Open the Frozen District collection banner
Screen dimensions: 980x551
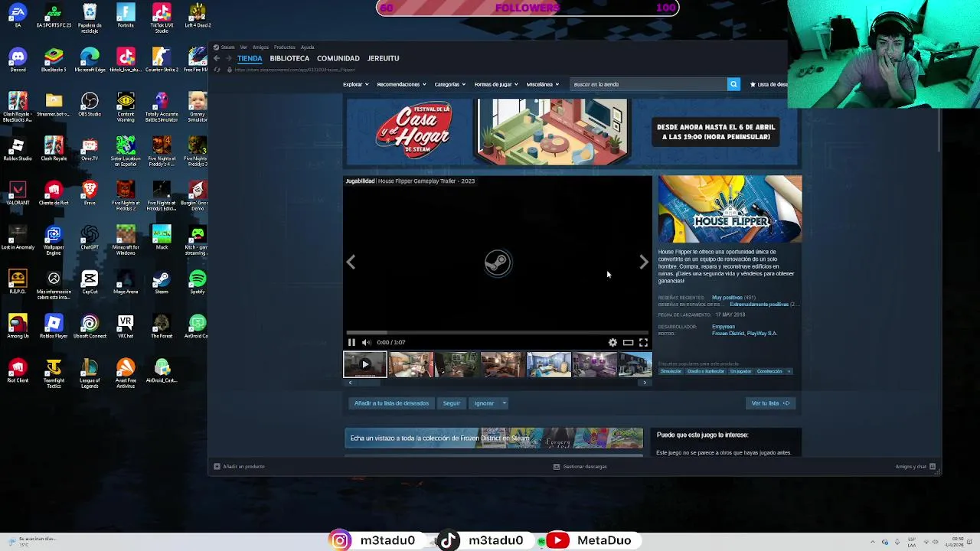pyautogui.click(x=494, y=439)
